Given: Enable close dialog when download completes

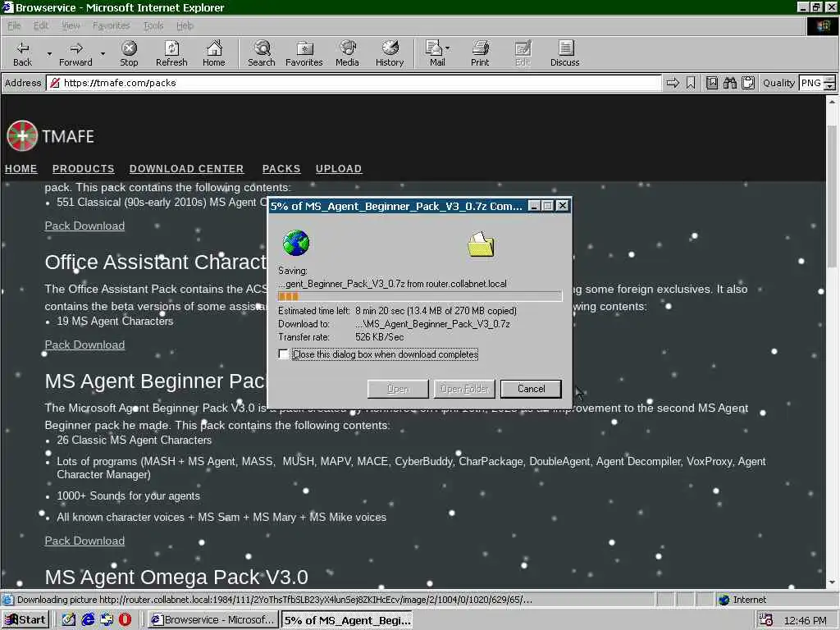Looking at the screenshot, I should 284,354.
